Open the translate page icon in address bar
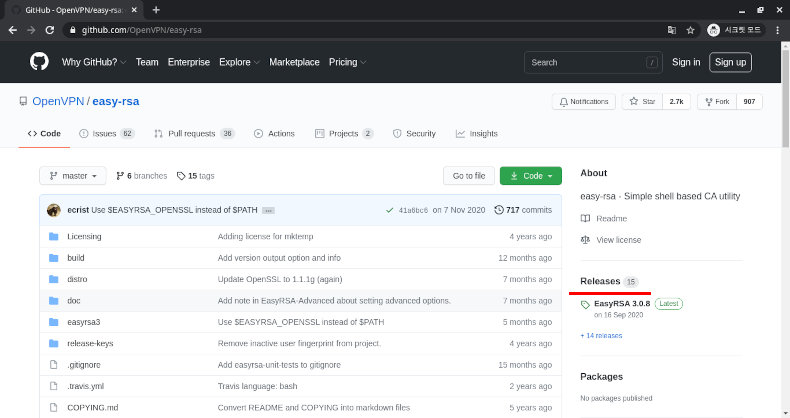 pyautogui.click(x=672, y=30)
